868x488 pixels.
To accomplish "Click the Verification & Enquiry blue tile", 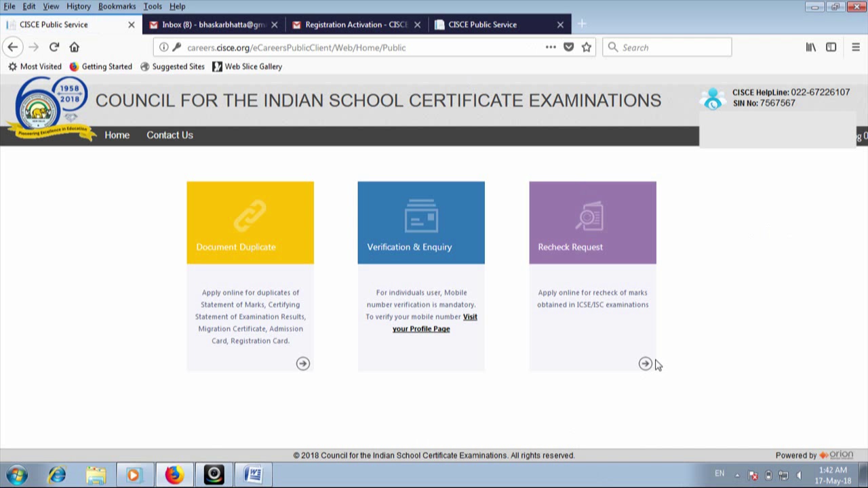I will tap(421, 223).
